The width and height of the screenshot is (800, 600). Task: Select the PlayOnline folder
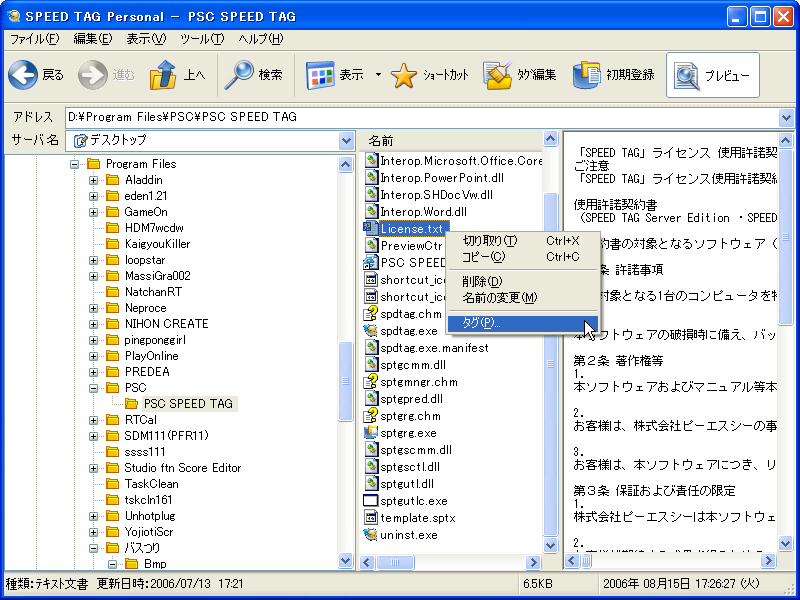pyautogui.click(x=152, y=356)
